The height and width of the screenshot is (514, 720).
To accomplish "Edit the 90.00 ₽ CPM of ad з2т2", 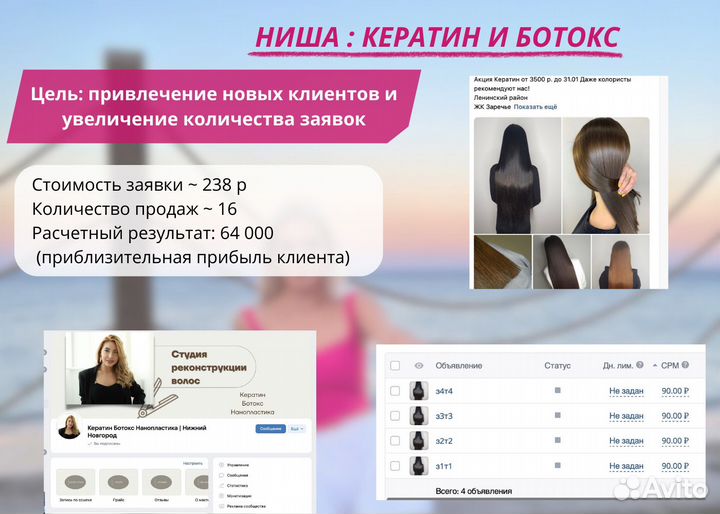I will click(675, 441).
